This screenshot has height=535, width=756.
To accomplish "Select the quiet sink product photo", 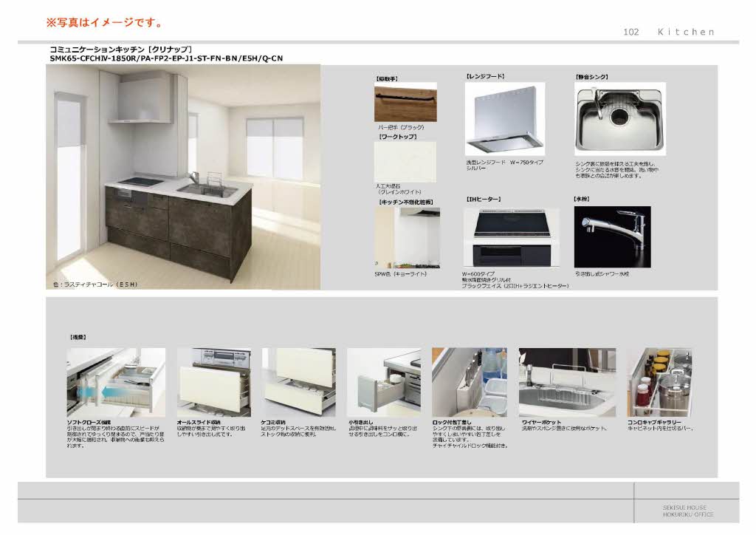I will point(619,119).
